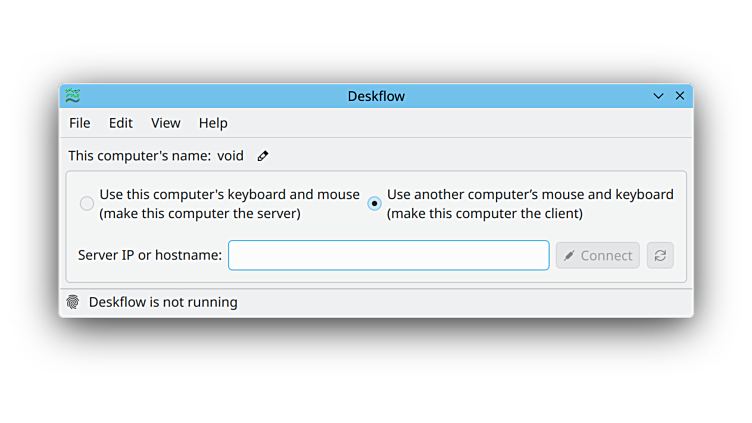Select the client mode radio button

point(374,204)
